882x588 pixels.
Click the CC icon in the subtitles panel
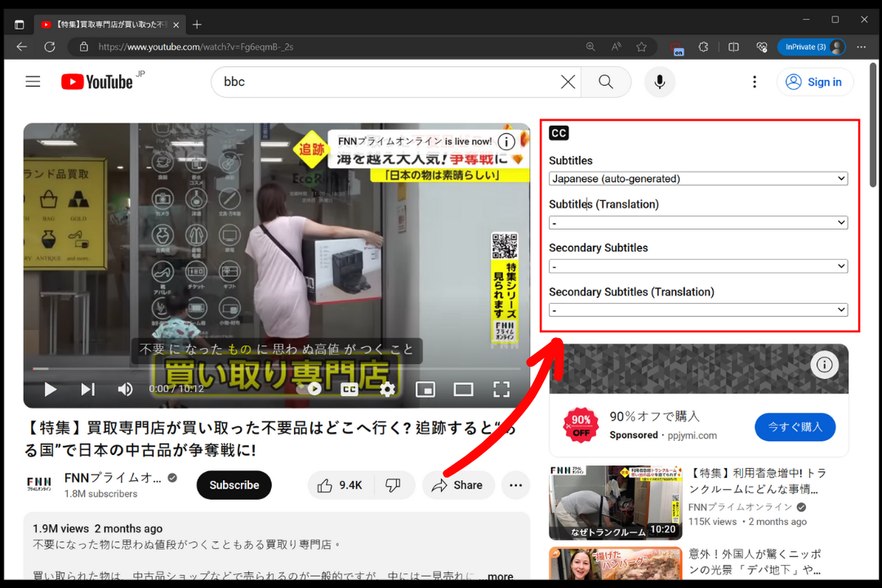point(559,133)
